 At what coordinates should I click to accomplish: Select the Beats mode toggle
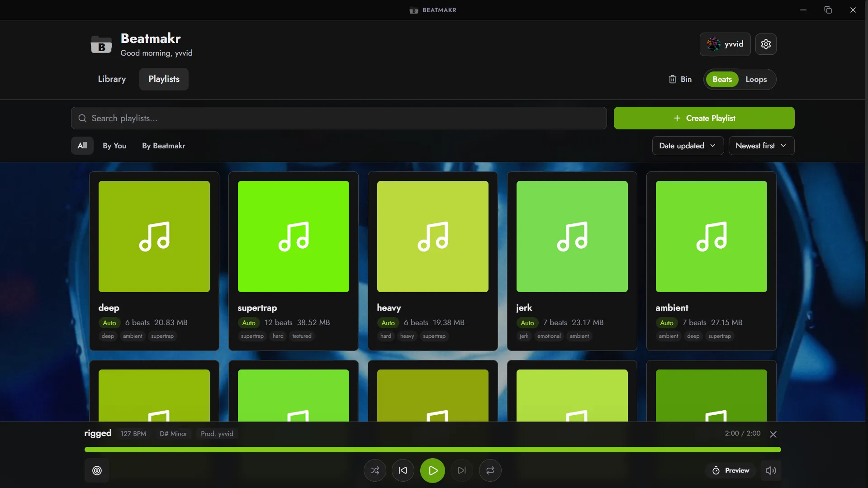point(722,79)
